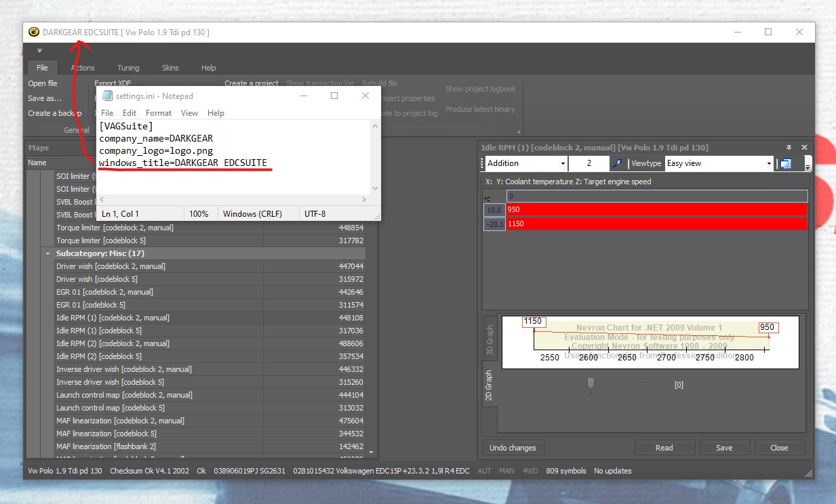The image size is (836, 504).
Task: Select Idle RPM (1) [codeblock 2, manual] row
Action: coord(210,318)
